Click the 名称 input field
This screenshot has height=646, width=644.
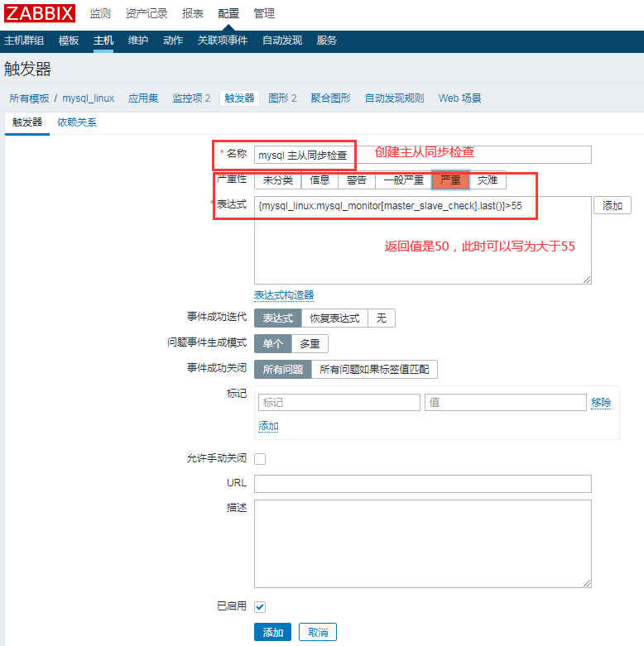click(x=423, y=155)
